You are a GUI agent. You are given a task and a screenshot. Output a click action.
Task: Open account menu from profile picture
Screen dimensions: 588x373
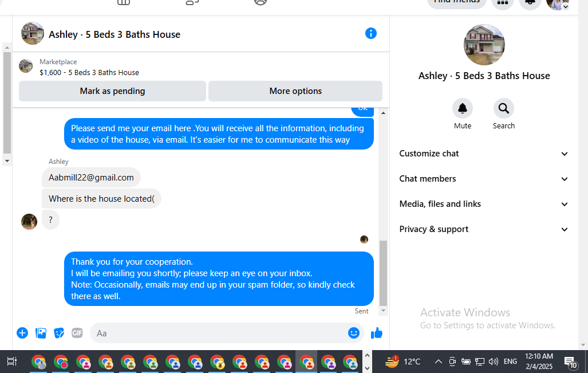[x=558, y=3]
